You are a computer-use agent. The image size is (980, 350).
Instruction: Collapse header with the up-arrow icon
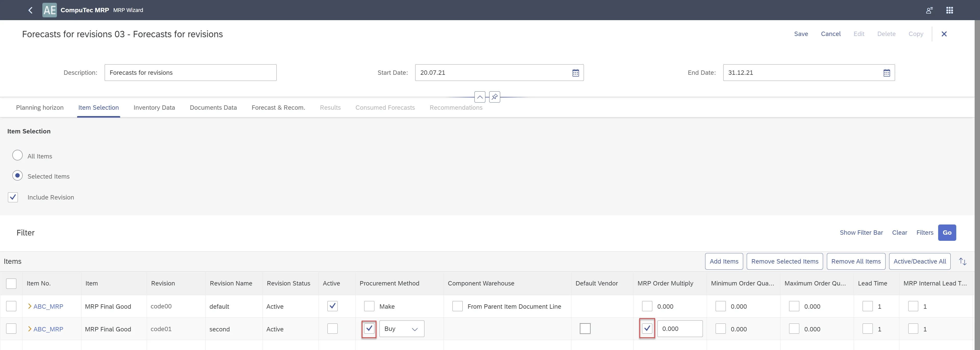(x=480, y=97)
